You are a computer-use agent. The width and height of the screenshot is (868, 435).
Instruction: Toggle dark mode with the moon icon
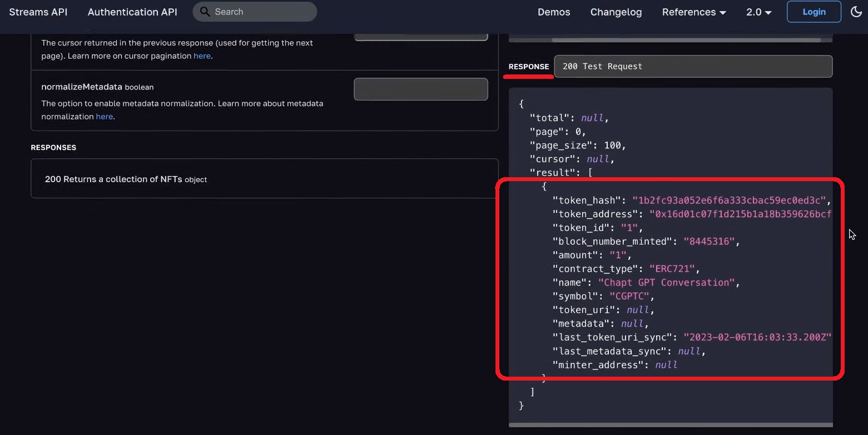[x=856, y=12]
